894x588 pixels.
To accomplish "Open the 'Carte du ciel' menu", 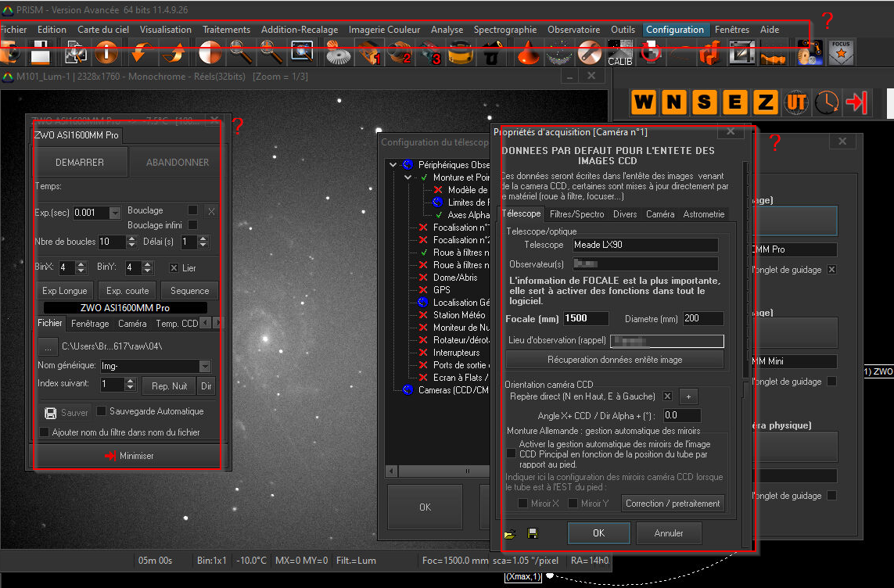I will click(x=103, y=30).
